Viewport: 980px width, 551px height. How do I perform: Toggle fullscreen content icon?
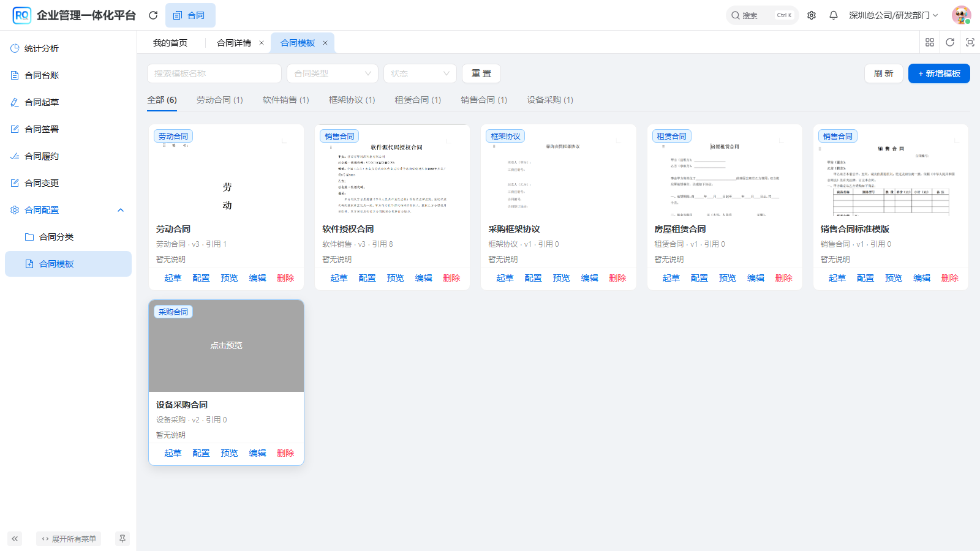click(x=970, y=42)
